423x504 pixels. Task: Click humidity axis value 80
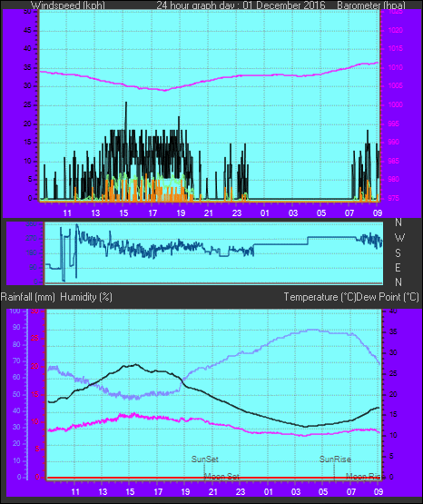[16, 344]
